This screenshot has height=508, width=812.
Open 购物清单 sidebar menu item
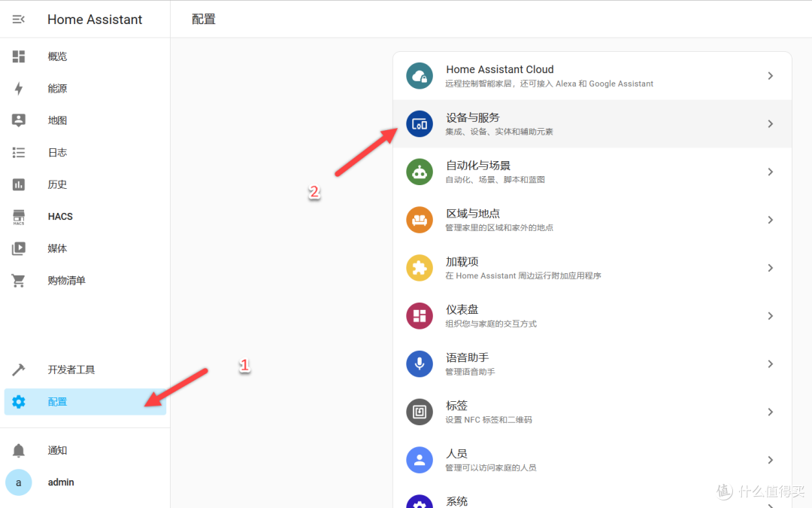[85, 281]
